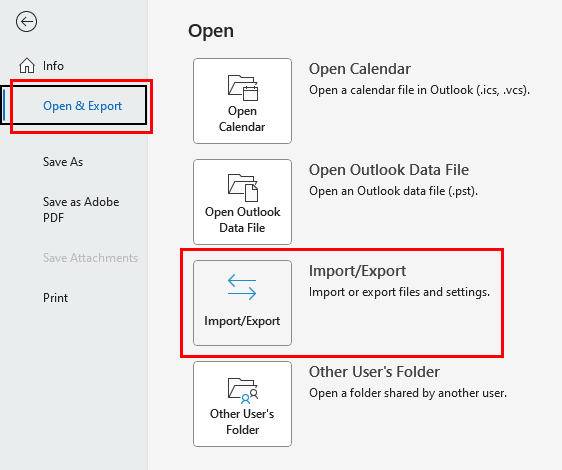
Task: Click the Other User's Folder people icon
Action: coord(243,390)
